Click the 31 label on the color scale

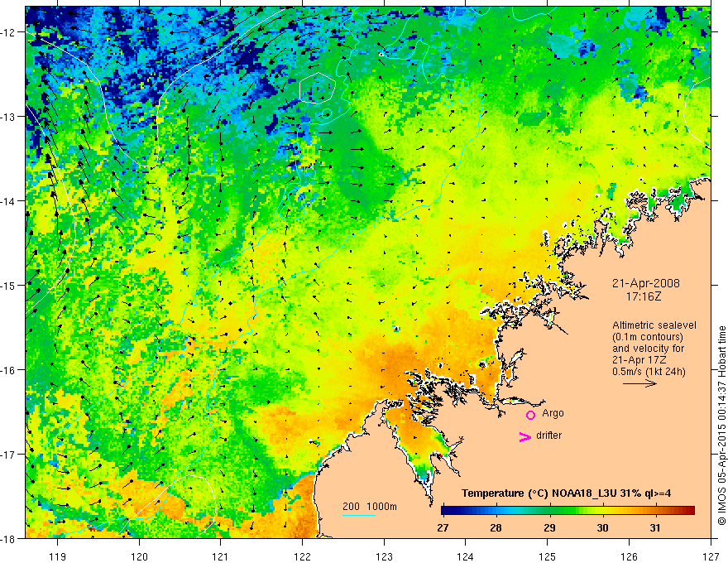coord(654,527)
